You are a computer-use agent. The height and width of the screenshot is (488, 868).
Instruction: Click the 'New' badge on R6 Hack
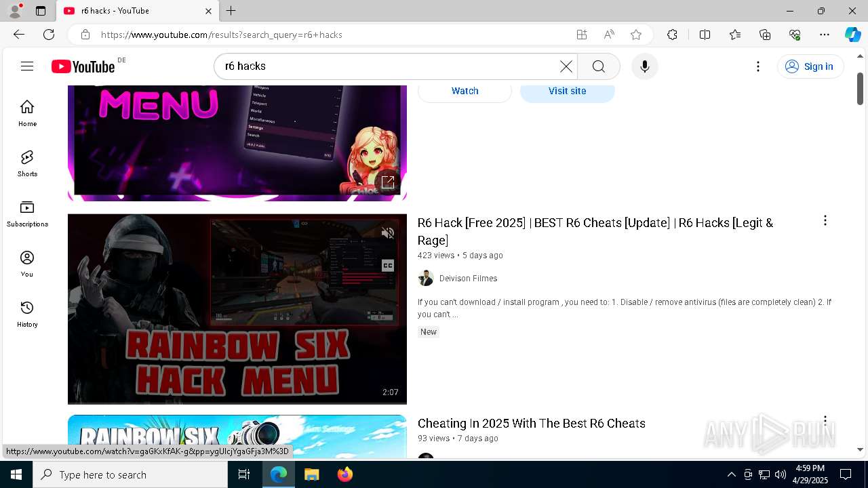(x=429, y=331)
